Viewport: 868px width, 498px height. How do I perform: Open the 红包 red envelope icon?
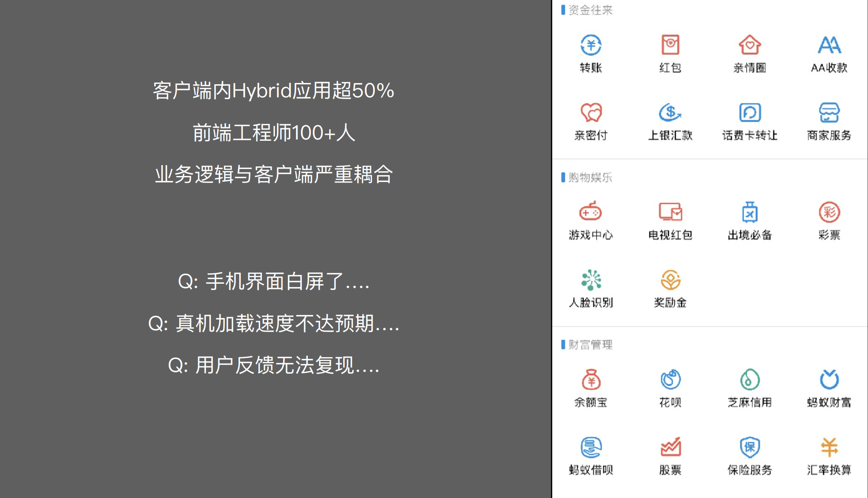[x=670, y=45]
